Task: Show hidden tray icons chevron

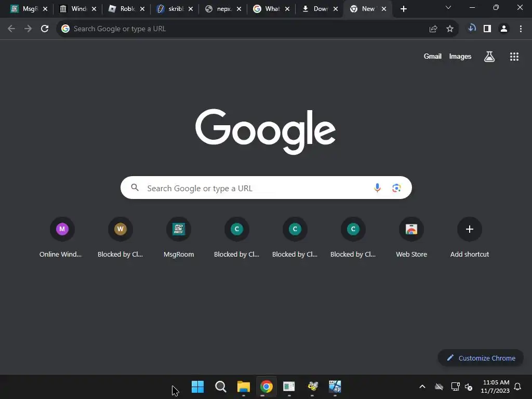Action: tap(422, 387)
